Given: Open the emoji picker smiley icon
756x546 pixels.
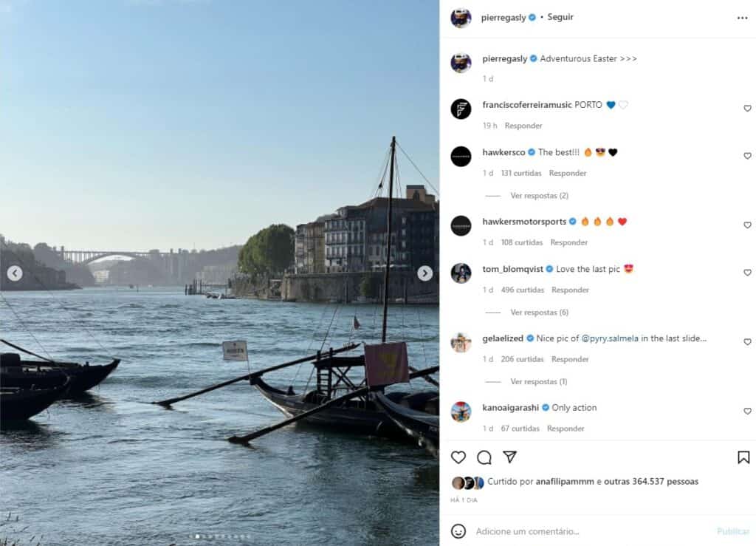Looking at the screenshot, I should tap(458, 531).
